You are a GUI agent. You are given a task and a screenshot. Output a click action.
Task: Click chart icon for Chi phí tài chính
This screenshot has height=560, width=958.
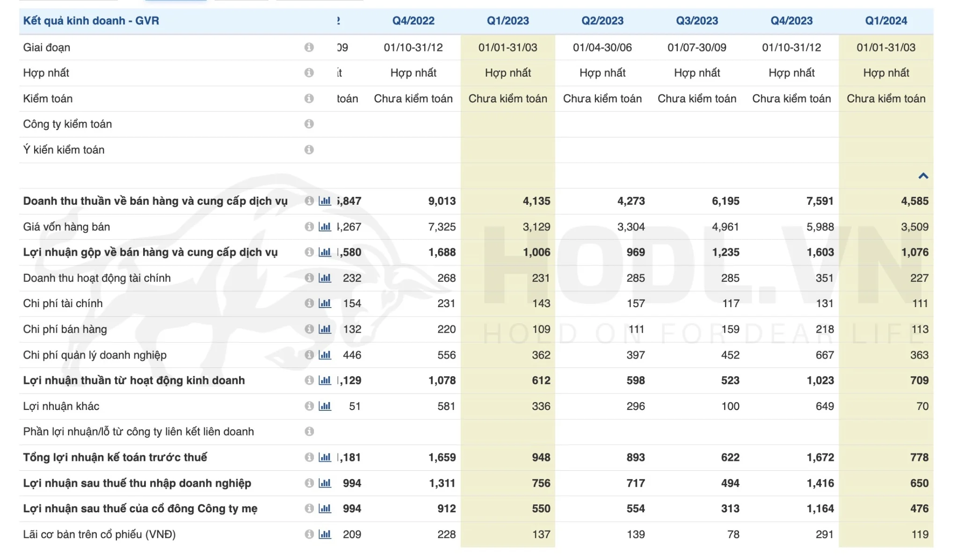click(x=325, y=303)
